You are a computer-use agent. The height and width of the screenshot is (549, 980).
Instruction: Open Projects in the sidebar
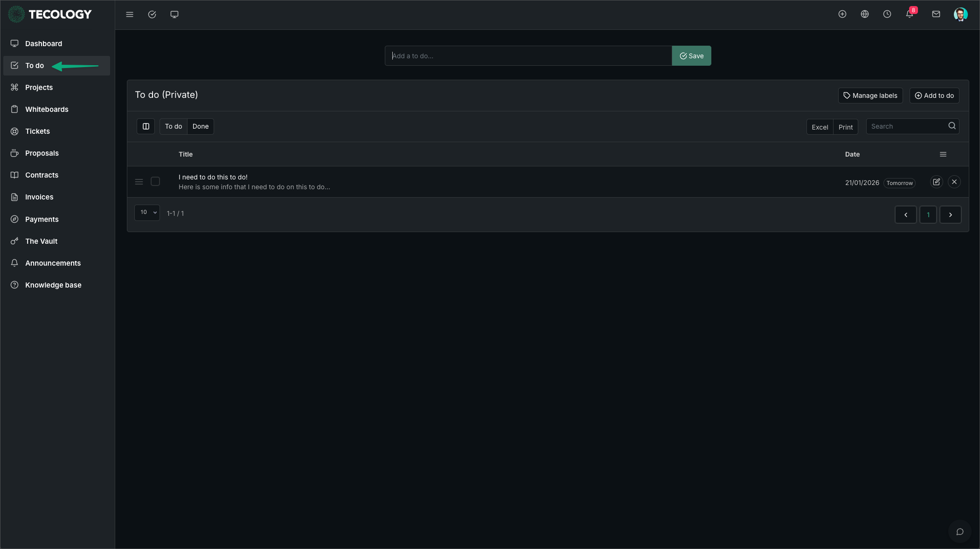coord(39,88)
